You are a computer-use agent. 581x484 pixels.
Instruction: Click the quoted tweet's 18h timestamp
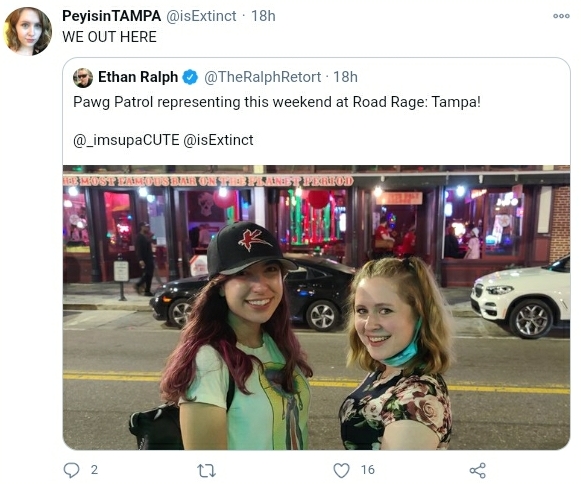tap(345, 77)
